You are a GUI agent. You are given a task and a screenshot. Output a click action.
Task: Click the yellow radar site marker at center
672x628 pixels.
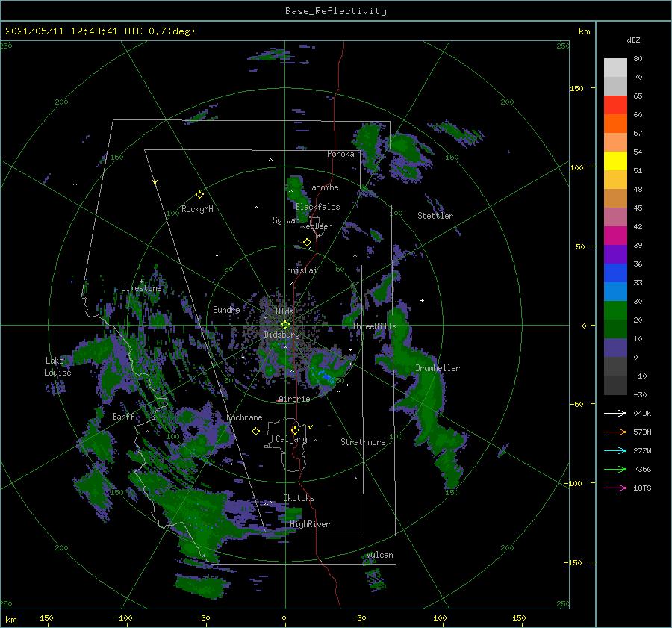(x=285, y=325)
